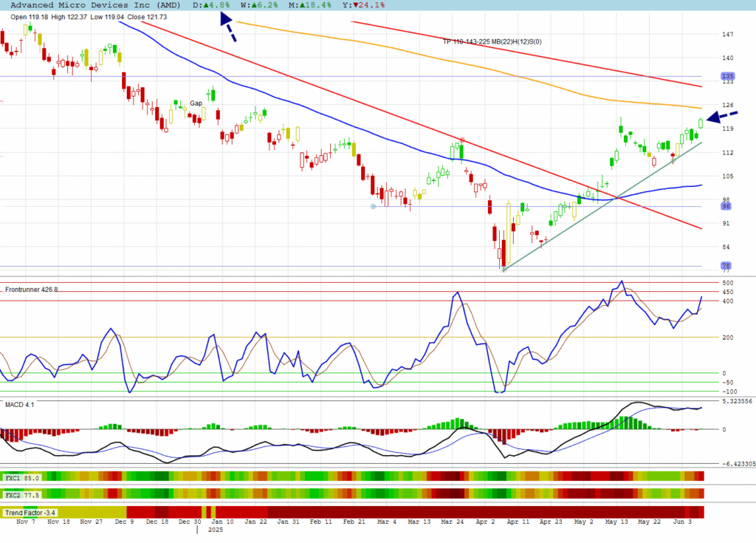Click the Nov 18 date label

click(x=58, y=522)
